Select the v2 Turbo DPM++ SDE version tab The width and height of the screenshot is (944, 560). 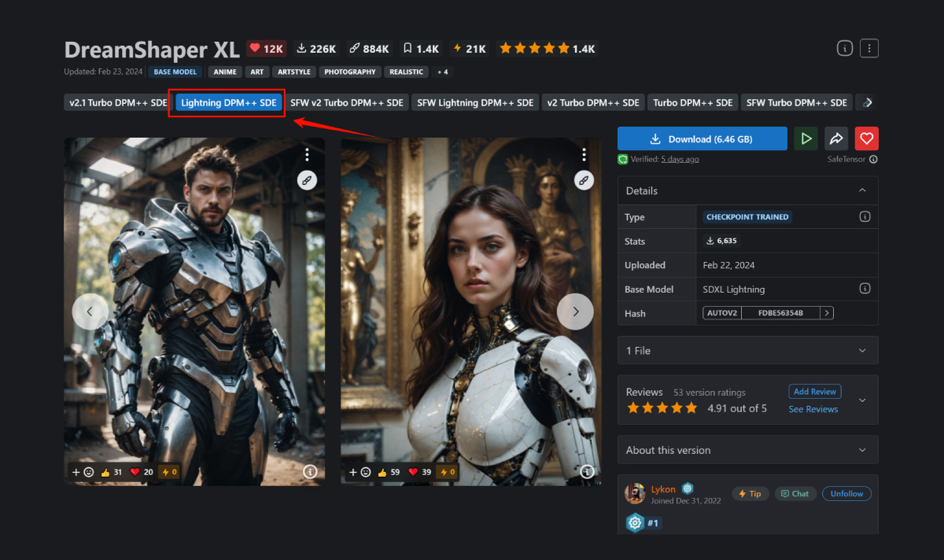(593, 102)
